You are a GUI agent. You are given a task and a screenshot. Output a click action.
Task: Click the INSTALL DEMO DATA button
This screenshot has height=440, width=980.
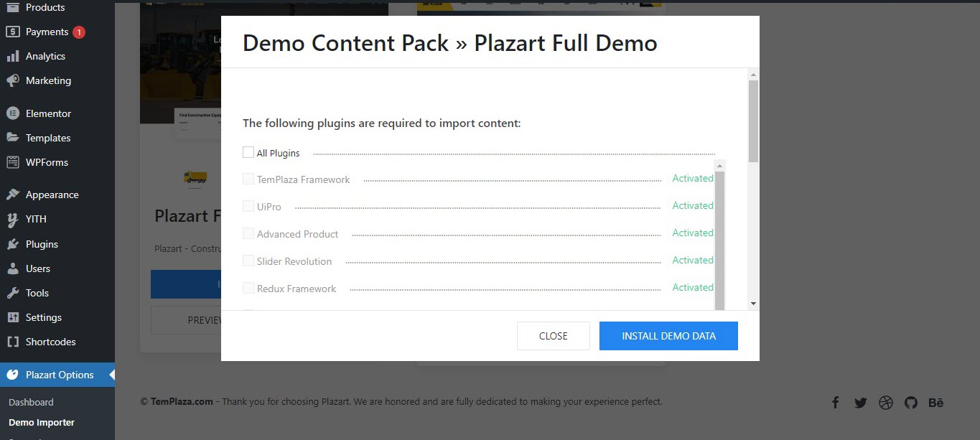click(x=668, y=336)
